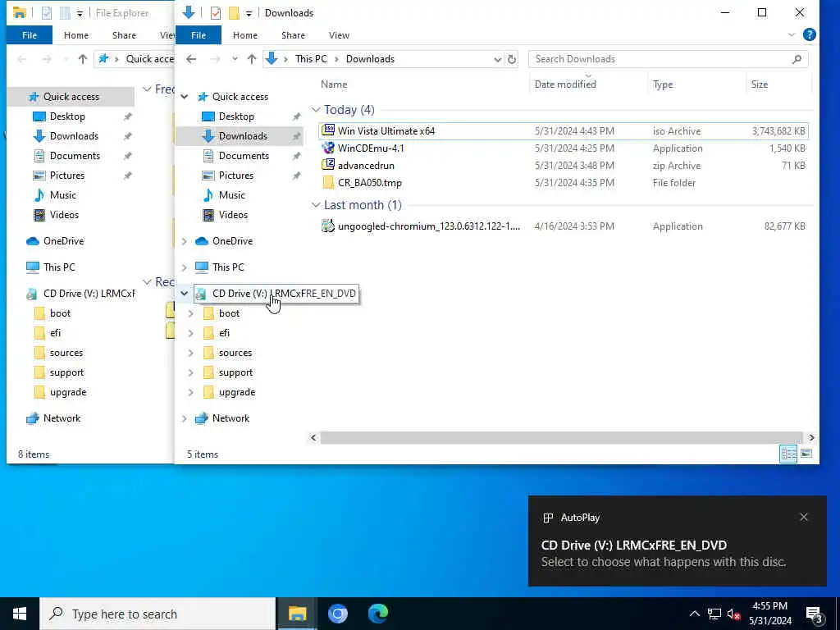Collapse the Today (4) group
The image size is (840, 630).
coord(316,110)
